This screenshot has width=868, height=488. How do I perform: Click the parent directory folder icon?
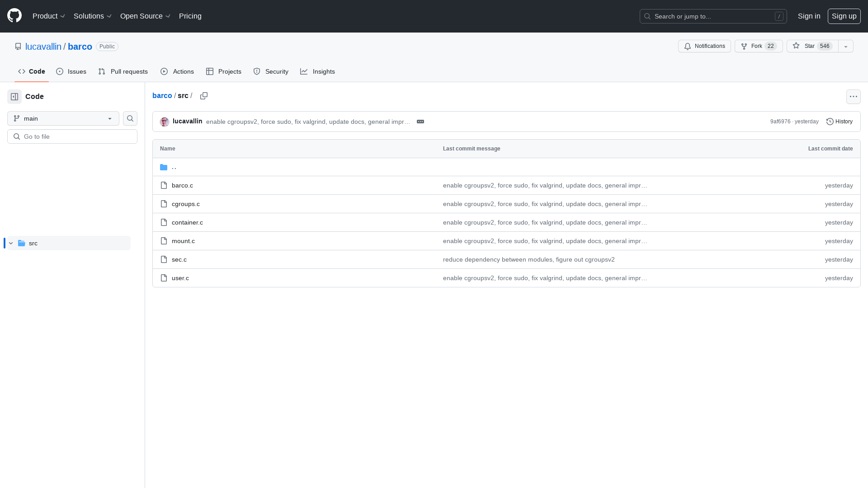(x=164, y=167)
